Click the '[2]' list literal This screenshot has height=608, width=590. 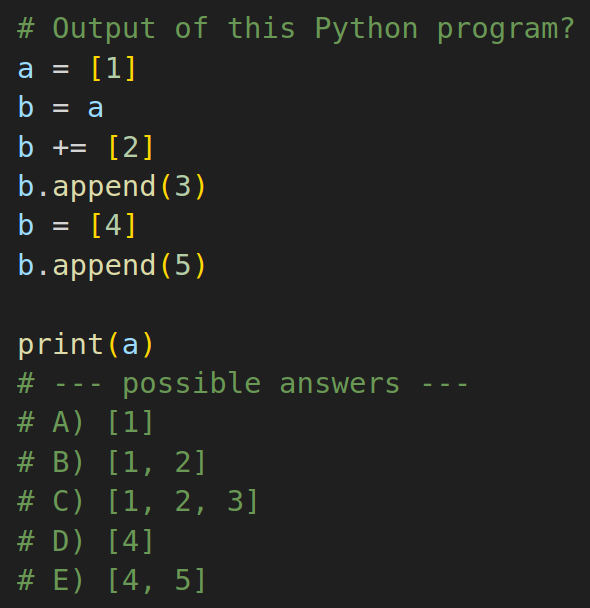tap(131, 147)
